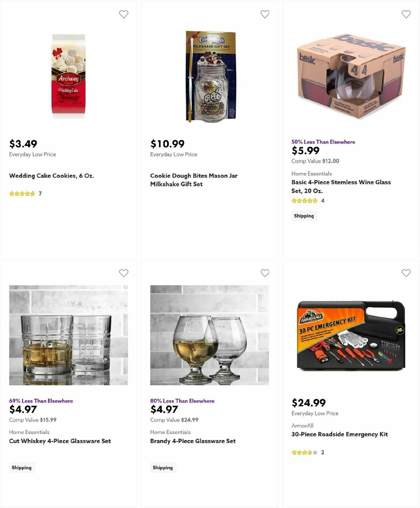The image size is (420, 508).
Task: Click the heart icon on the Cookie Dough gift set
Action: click(x=265, y=14)
